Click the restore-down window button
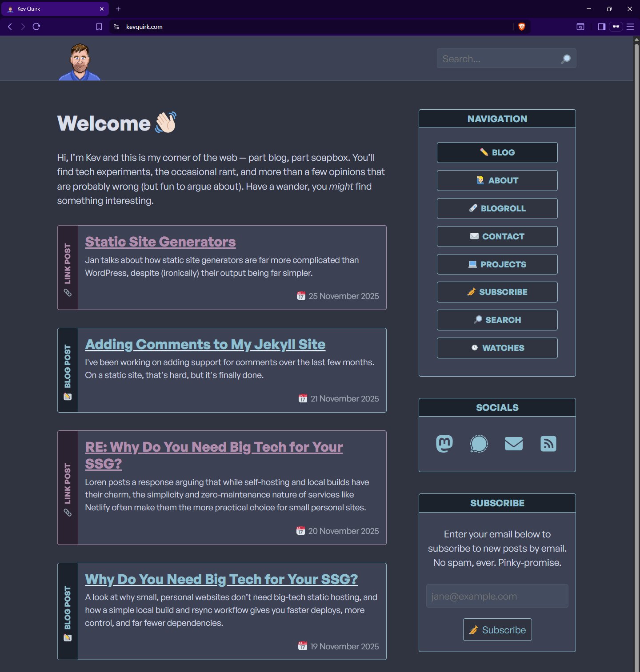 point(609,9)
